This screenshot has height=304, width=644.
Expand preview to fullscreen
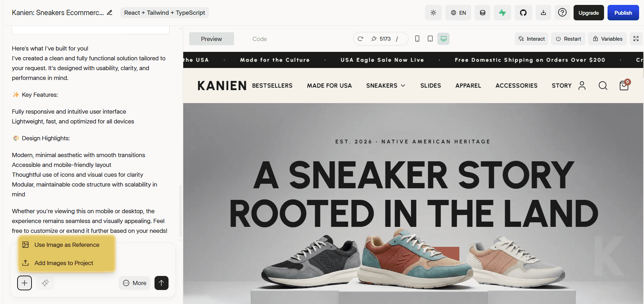point(636,39)
